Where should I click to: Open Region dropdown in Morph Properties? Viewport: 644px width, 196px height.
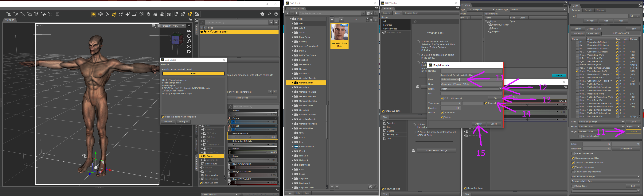(471, 89)
